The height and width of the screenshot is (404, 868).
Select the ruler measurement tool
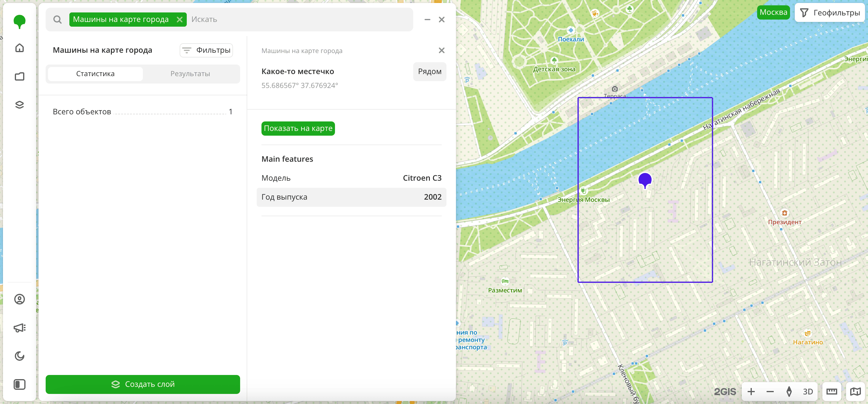[831, 392]
